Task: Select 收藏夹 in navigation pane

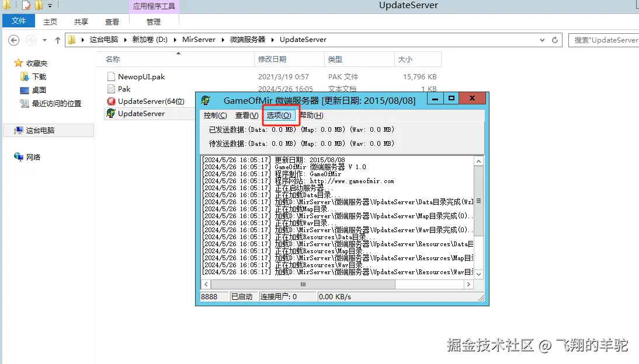Action: click(x=37, y=63)
